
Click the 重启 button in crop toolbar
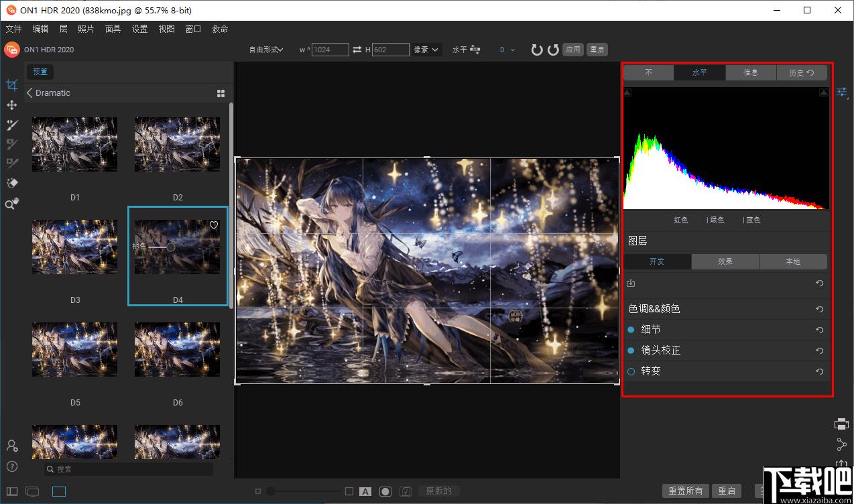(x=597, y=50)
